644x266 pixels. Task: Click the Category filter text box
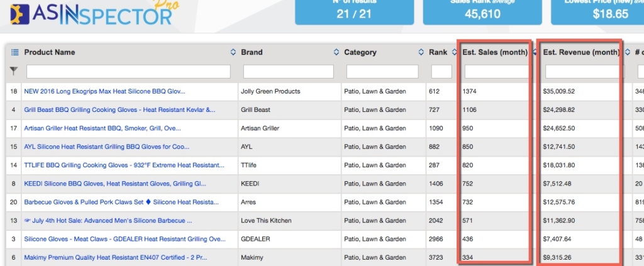(x=382, y=72)
